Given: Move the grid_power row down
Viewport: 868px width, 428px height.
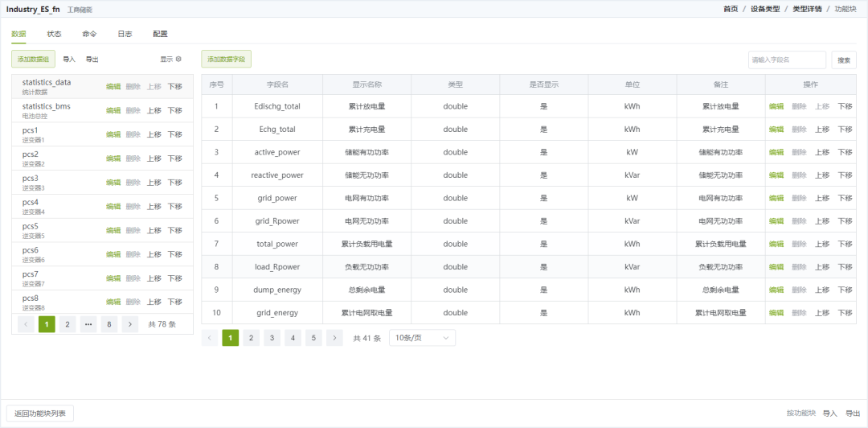Looking at the screenshot, I should [845, 198].
